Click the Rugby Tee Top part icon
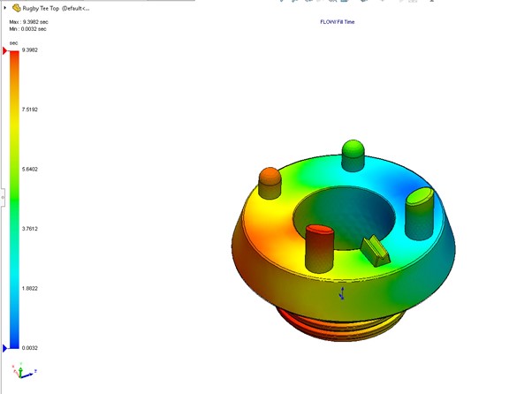The image size is (532, 394). click(x=16, y=7)
